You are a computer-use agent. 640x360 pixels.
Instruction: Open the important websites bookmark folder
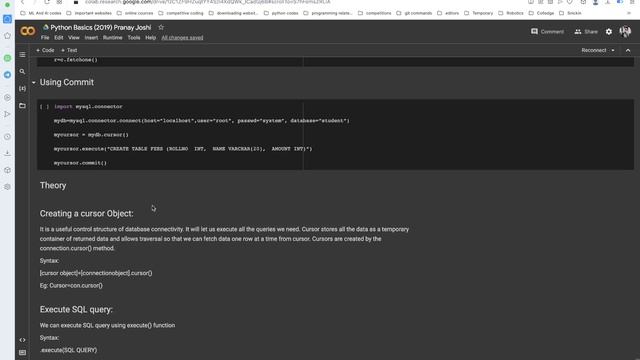click(89, 13)
